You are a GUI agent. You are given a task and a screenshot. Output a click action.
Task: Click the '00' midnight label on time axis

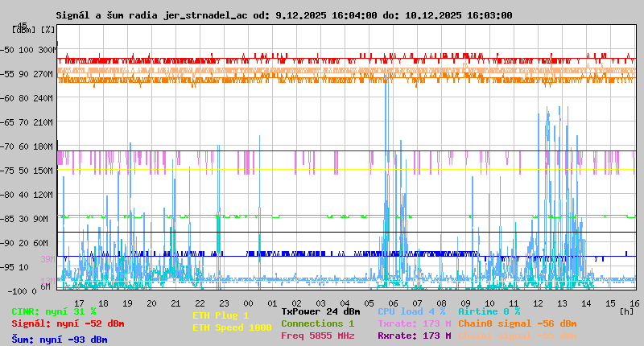click(x=248, y=303)
